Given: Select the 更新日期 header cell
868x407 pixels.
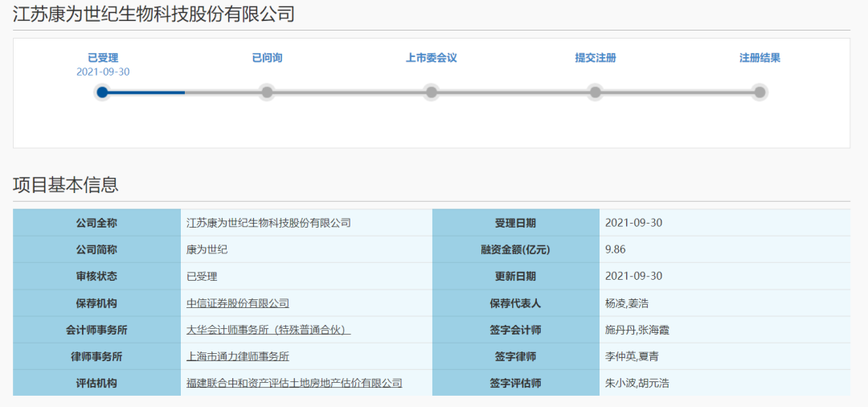Looking at the screenshot, I should [x=515, y=277].
